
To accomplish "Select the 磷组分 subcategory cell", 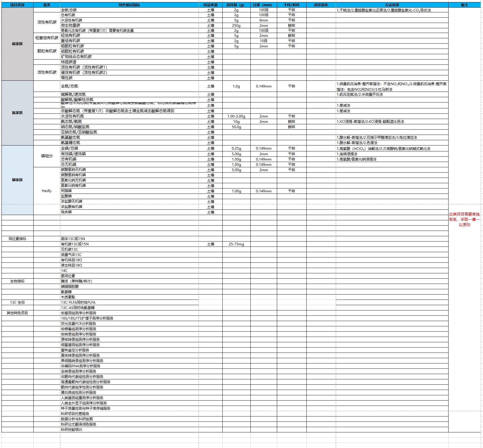I will (x=47, y=156).
